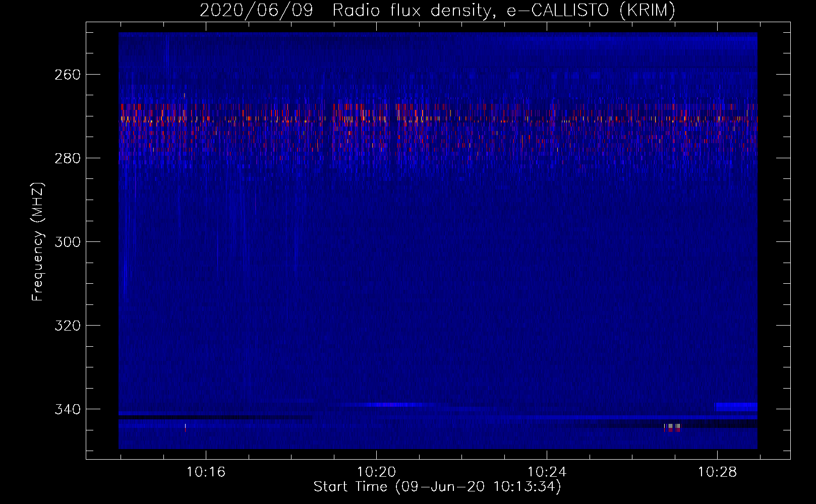Click the 300 frequency tick label
The width and height of the screenshot is (816, 504).
67,242
